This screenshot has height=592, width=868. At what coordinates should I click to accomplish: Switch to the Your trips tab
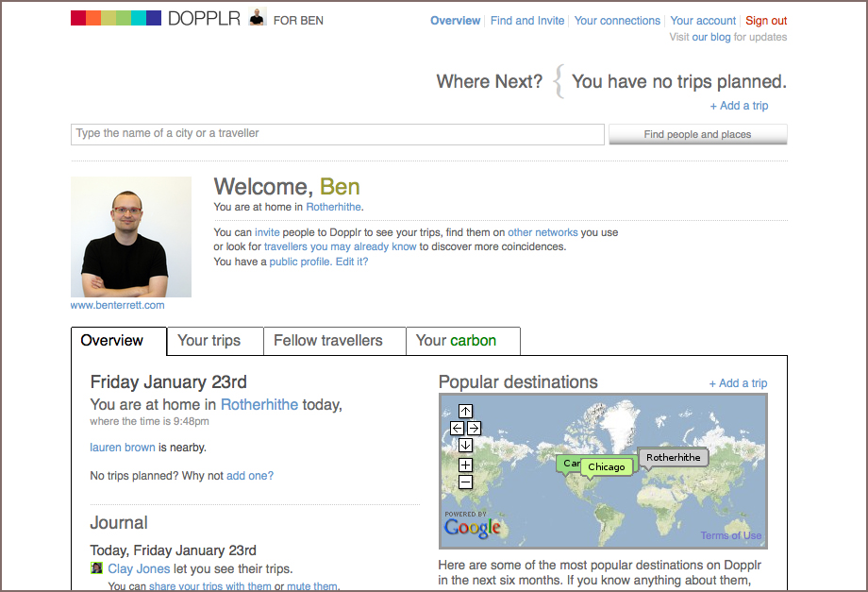coord(209,341)
